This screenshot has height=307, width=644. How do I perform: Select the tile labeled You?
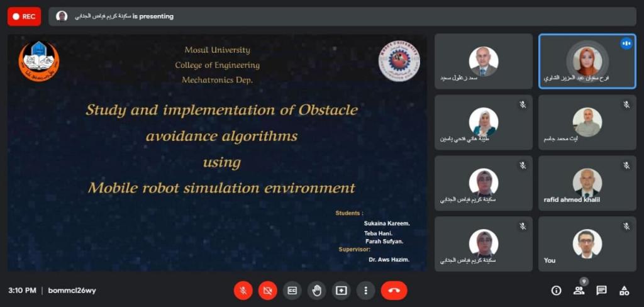(587, 244)
